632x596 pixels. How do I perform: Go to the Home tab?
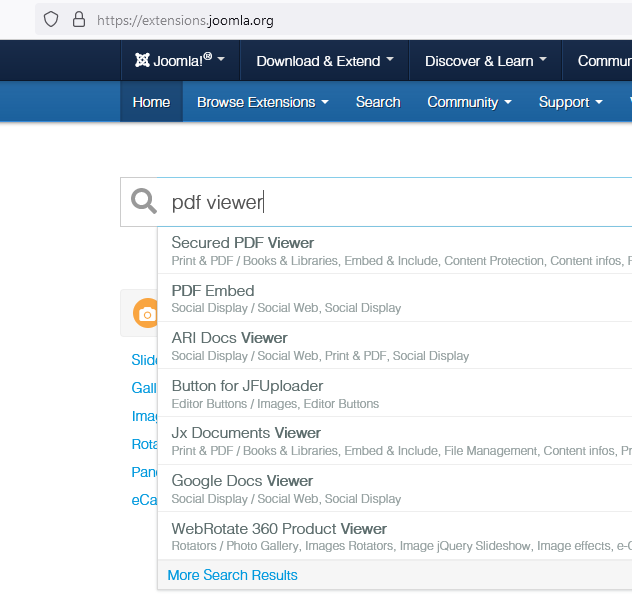tap(151, 102)
